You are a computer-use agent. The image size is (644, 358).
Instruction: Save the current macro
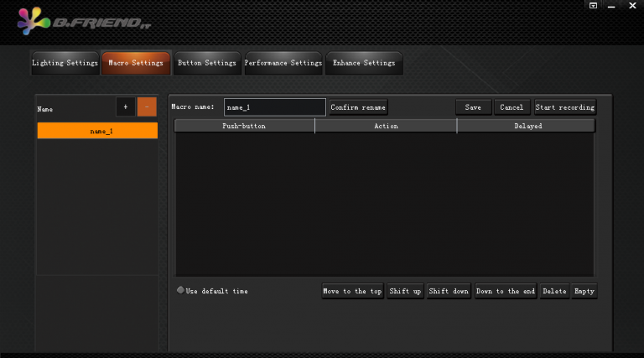pyautogui.click(x=473, y=107)
